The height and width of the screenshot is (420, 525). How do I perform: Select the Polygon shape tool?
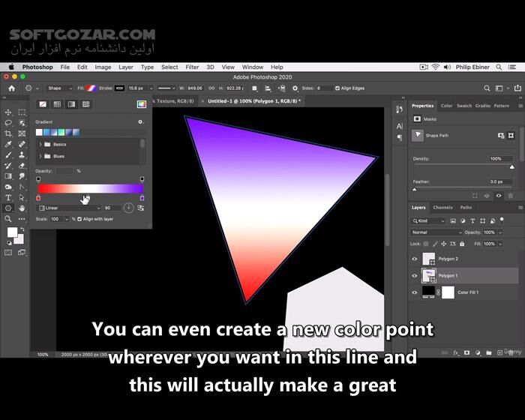point(8,208)
